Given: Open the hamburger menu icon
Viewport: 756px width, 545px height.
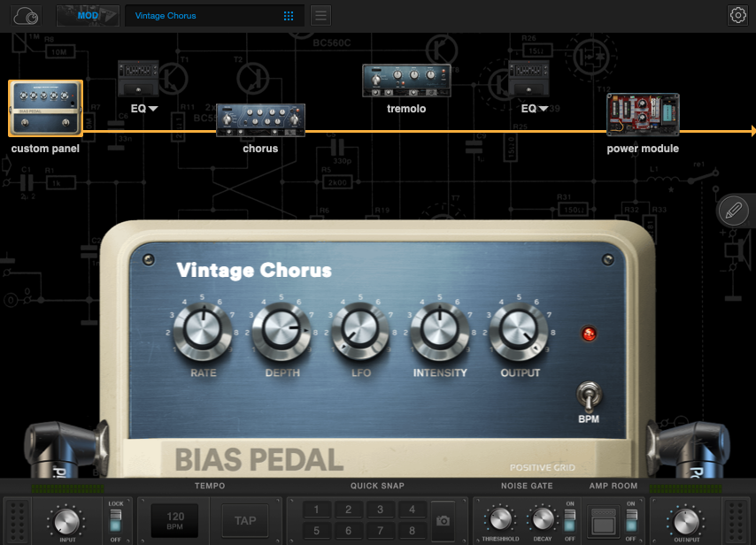Looking at the screenshot, I should coord(320,16).
